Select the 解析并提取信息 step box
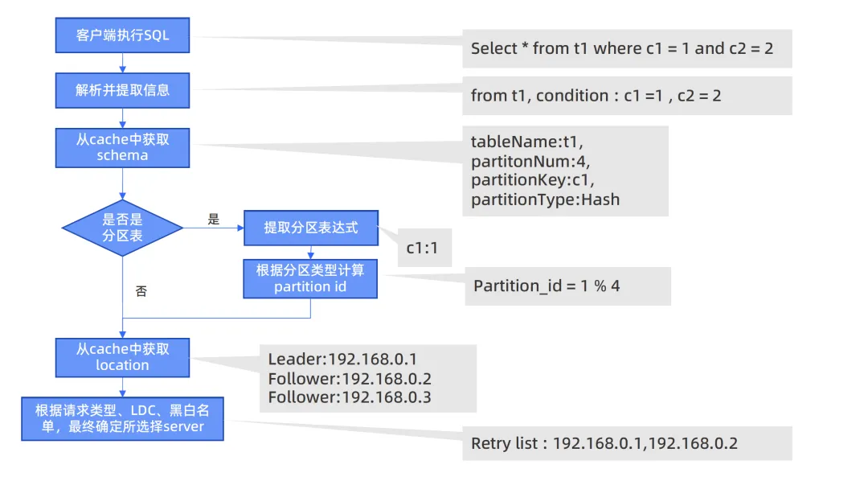This screenshot has width=868, height=477. point(122,90)
